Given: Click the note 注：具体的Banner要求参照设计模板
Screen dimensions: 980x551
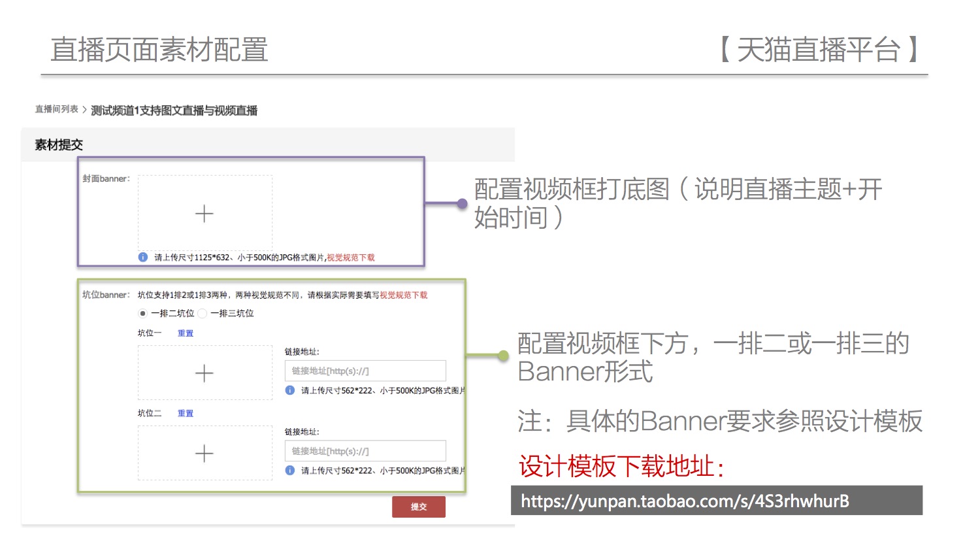Looking at the screenshot, I should coord(720,421).
